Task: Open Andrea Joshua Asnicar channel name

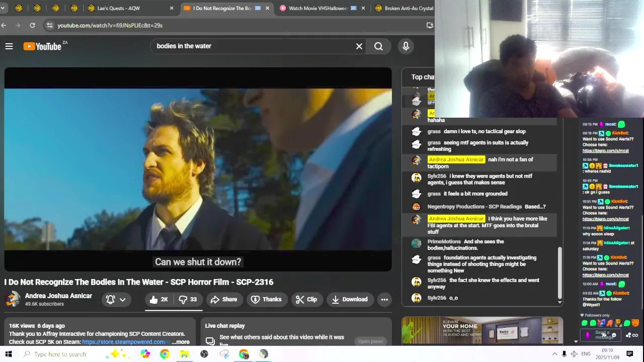Action: [58, 296]
